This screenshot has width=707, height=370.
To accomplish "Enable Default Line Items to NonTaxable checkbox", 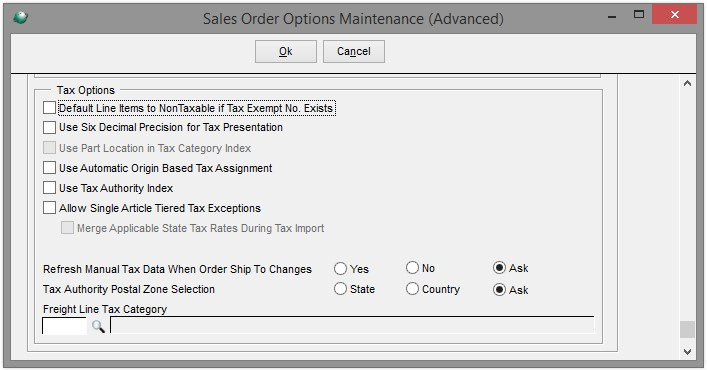I will pos(49,108).
